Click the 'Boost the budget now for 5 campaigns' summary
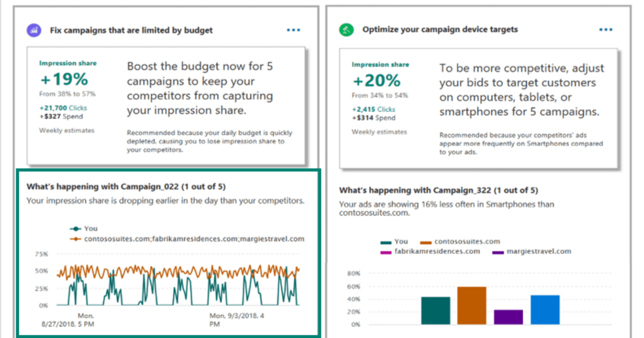Screen dimensions: 644x338 click(200, 88)
